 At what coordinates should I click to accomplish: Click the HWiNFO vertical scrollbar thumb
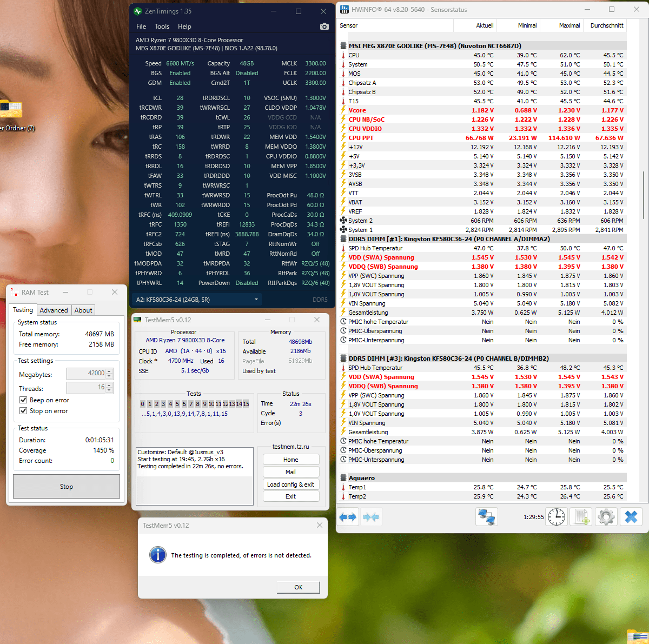[x=643, y=196]
